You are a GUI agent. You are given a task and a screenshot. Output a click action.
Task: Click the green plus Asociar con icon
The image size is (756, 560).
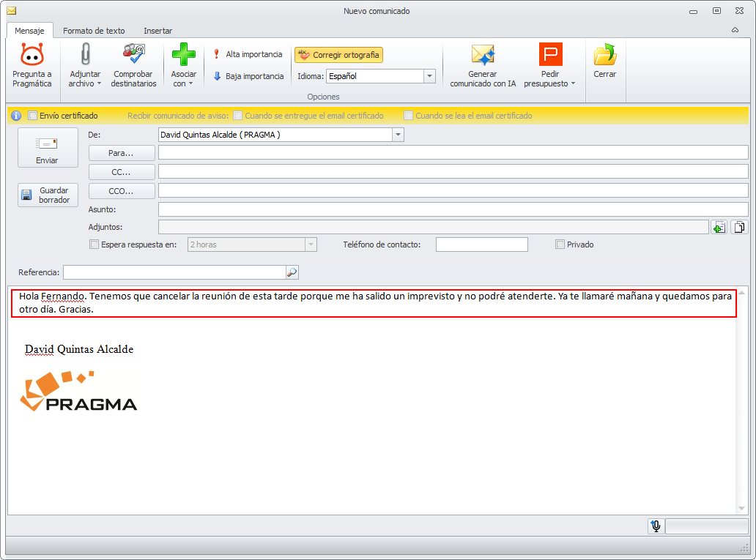184,54
